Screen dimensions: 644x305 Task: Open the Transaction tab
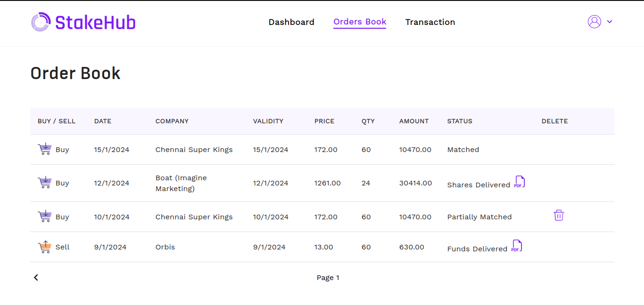coord(430,22)
